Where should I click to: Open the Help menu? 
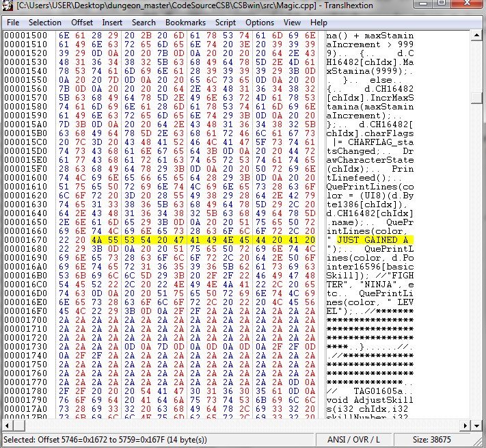[319, 23]
